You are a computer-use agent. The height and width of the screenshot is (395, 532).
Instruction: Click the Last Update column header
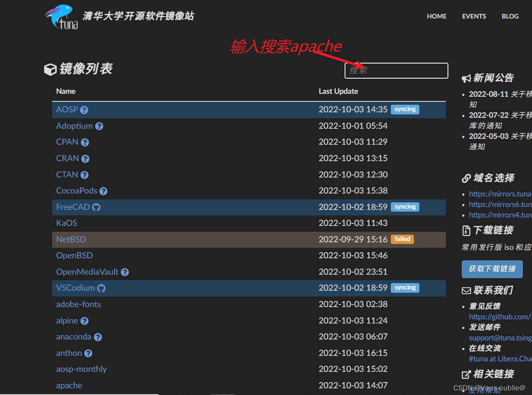[338, 91]
